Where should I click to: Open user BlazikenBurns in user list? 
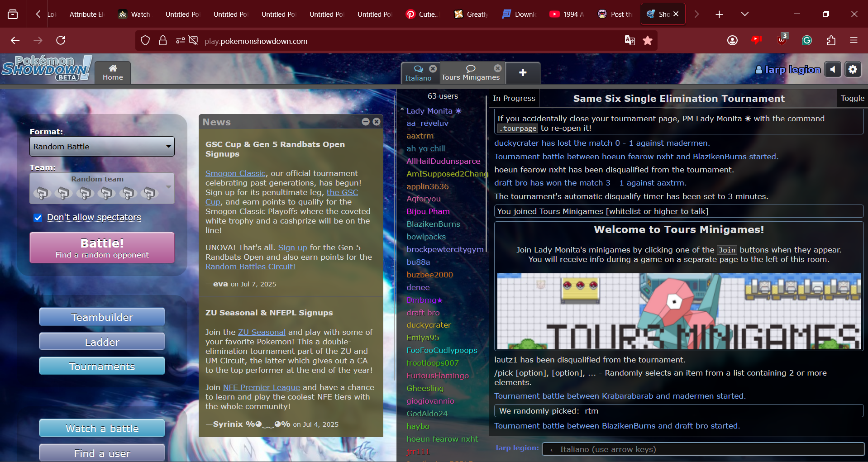click(433, 224)
